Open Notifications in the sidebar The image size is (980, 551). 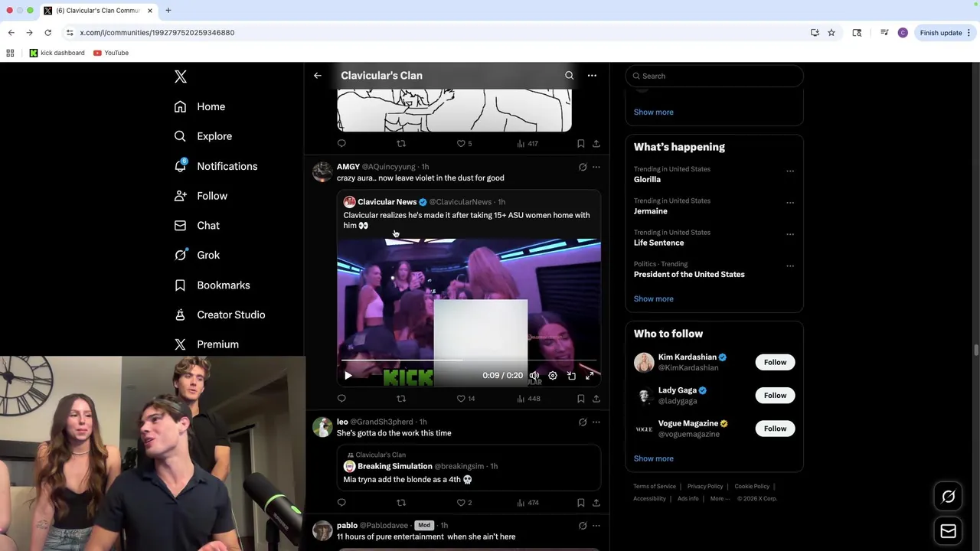(216, 166)
